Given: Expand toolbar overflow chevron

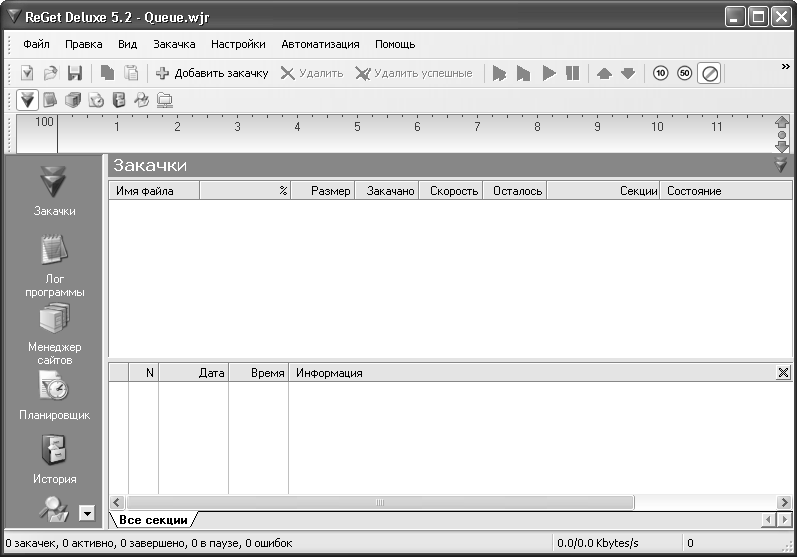Looking at the screenshot, I should [x=785, y=67].
